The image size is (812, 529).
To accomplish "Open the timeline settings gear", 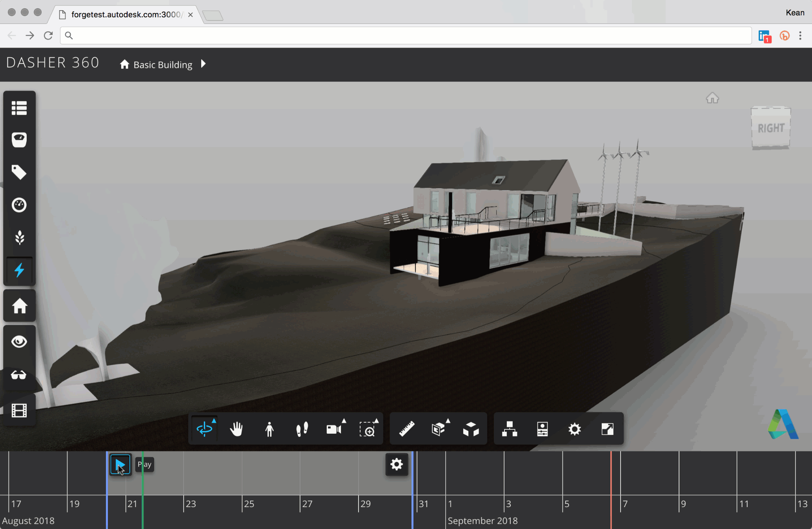I will [397, 464].
